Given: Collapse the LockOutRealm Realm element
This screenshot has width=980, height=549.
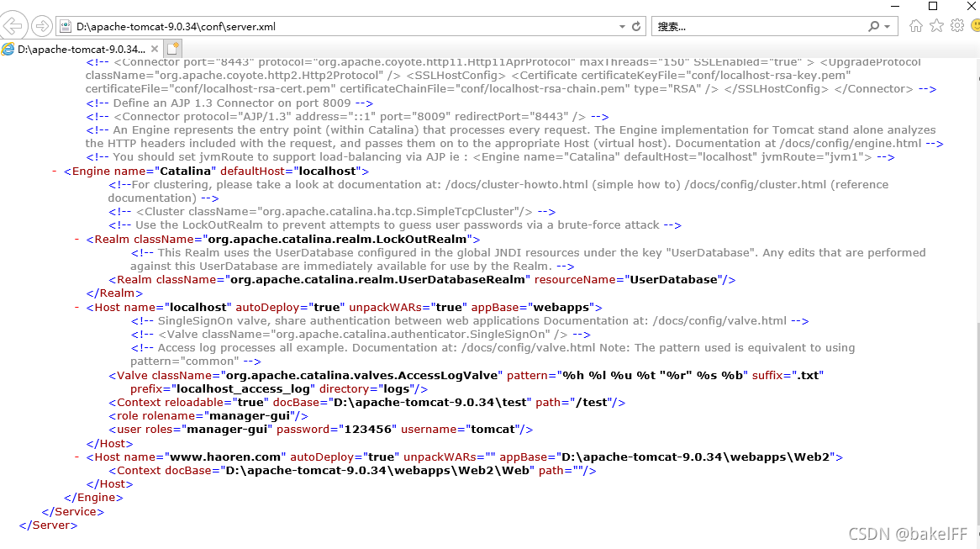Looking at the screenshot, I should 76,240.
